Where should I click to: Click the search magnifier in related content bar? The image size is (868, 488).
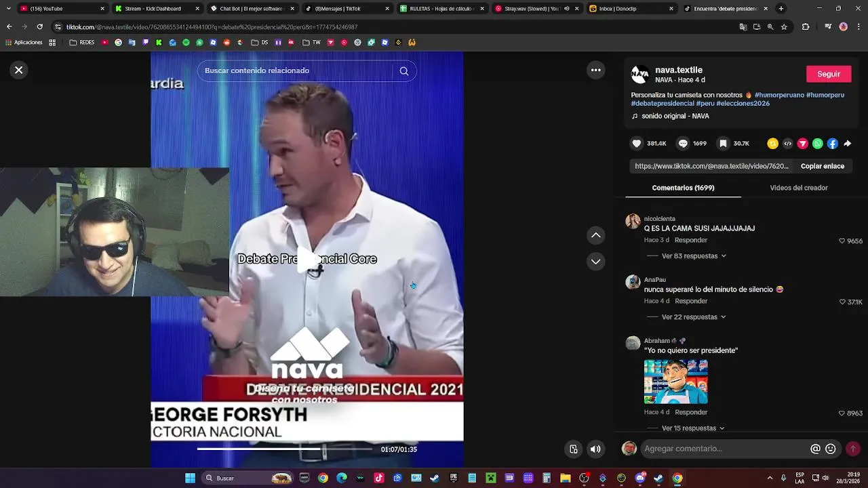point(404,71)
